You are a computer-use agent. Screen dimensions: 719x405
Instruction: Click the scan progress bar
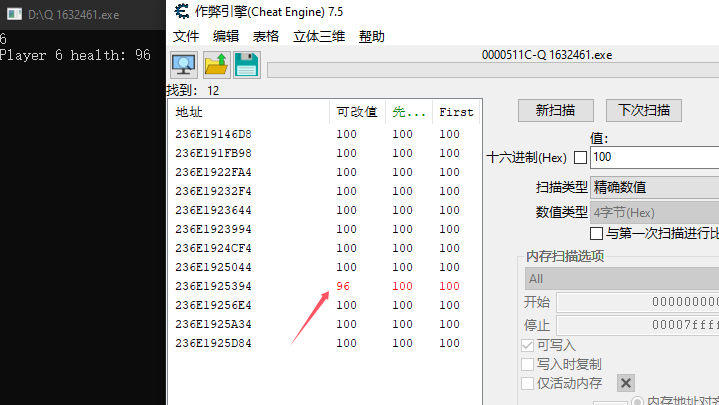pos(493,70)
